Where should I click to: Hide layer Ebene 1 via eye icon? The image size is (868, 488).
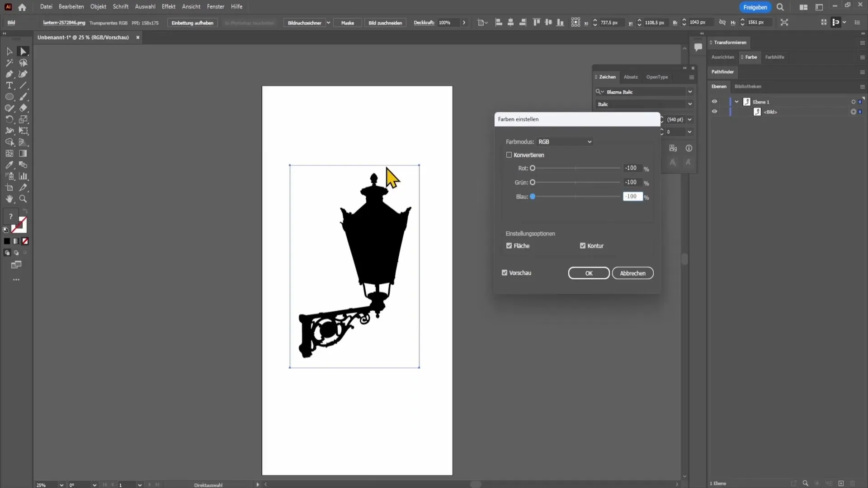click(714, 102)
